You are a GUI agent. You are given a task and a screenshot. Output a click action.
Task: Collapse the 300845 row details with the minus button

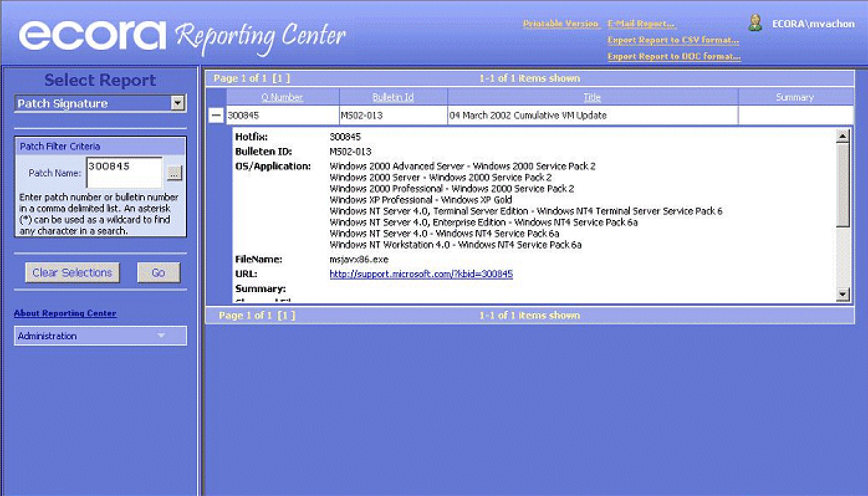pyautogui.click(x=216, y=116)
